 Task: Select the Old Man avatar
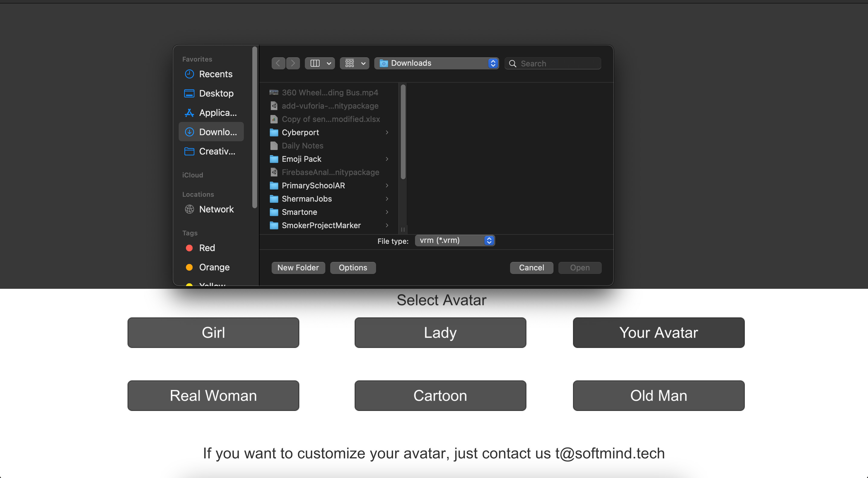click(658, 396)
